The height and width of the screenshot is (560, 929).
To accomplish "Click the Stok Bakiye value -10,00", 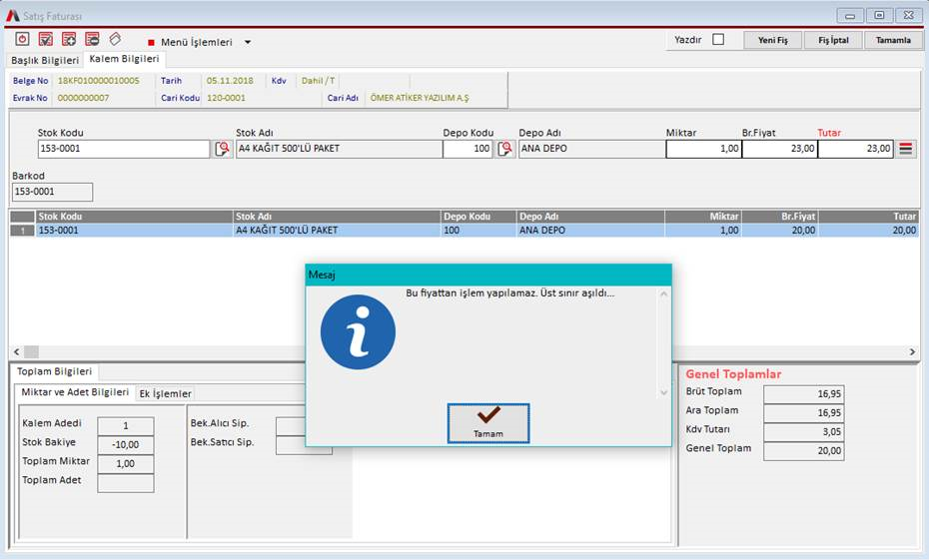I will coord(126,444).
